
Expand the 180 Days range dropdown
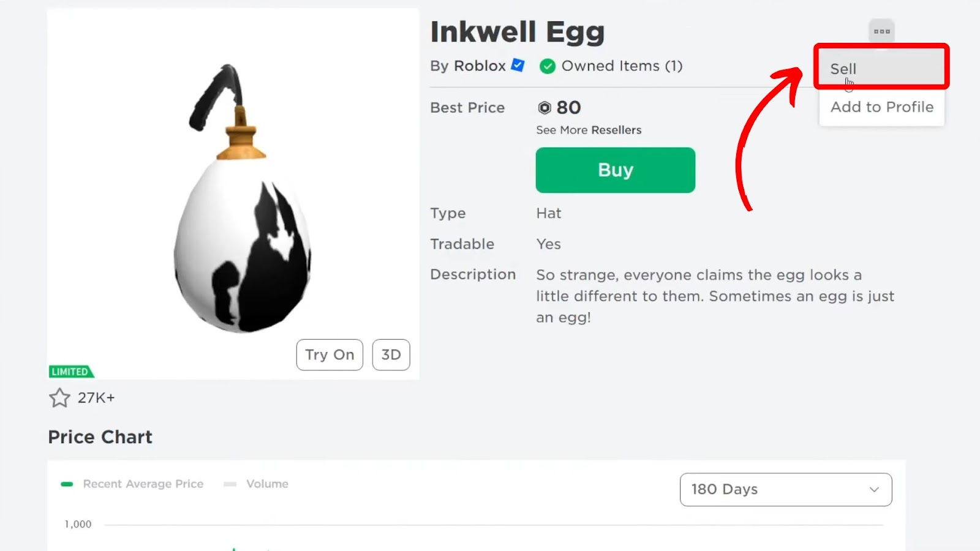point(785,489)
